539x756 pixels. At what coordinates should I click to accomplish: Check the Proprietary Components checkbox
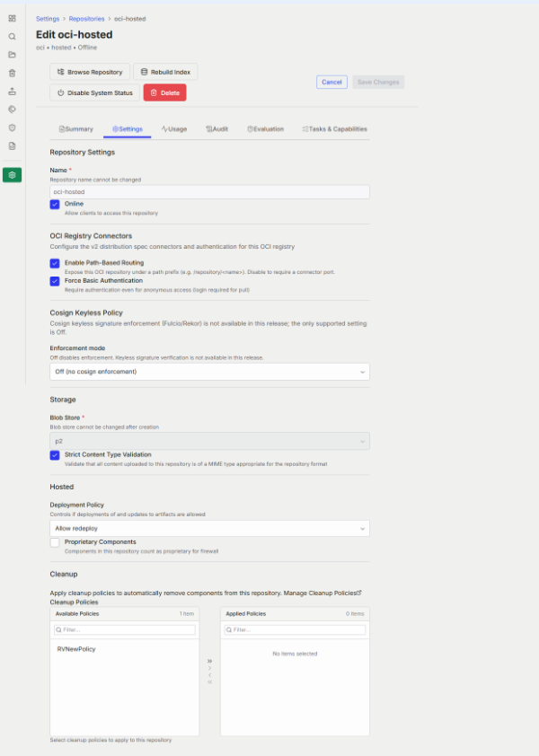(x=55, y=542)
